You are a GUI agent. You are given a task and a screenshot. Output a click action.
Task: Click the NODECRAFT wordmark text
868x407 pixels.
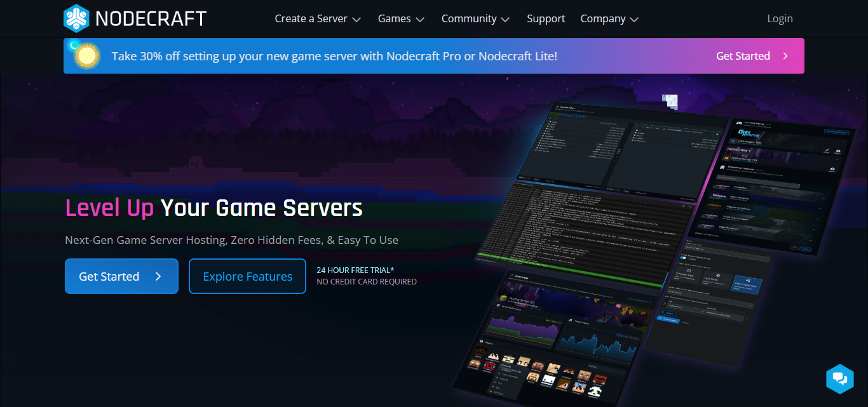pos(151,18)
